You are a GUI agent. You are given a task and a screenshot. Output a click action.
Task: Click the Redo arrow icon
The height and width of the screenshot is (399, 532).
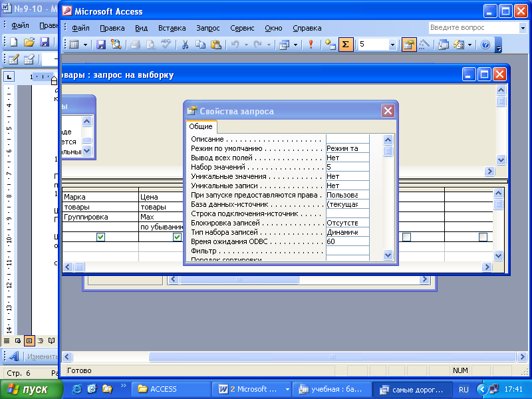point(258,45)
